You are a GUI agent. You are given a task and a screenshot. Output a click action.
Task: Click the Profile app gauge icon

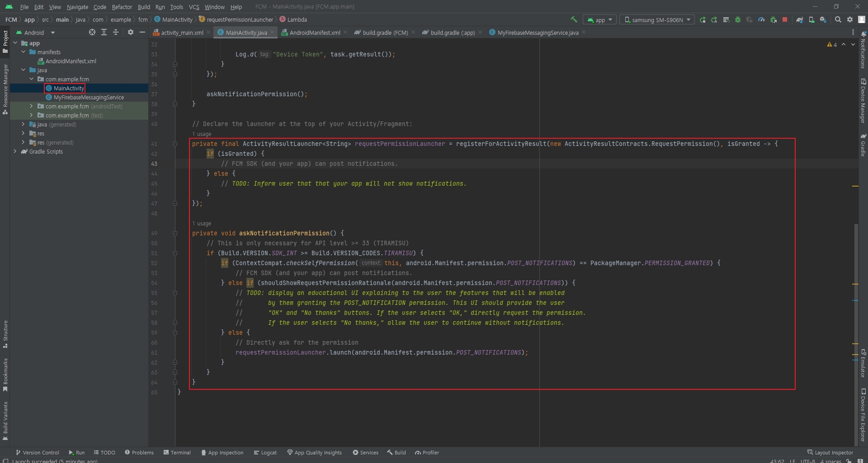[761, 20]
